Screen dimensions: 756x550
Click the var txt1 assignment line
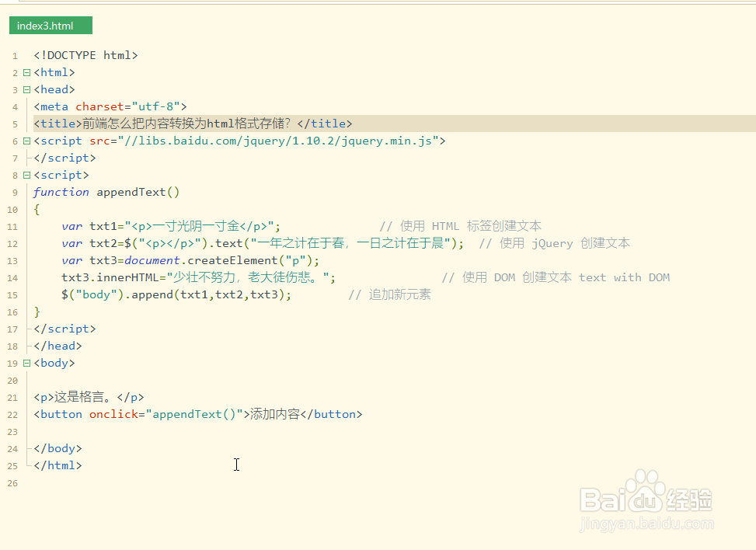(171, 226)
